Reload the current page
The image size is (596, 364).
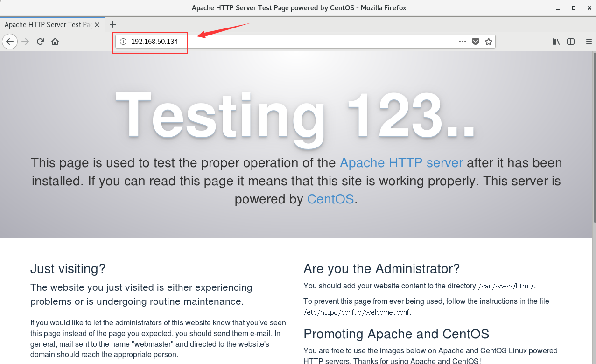pyautogui.click(x=40, y=42)
